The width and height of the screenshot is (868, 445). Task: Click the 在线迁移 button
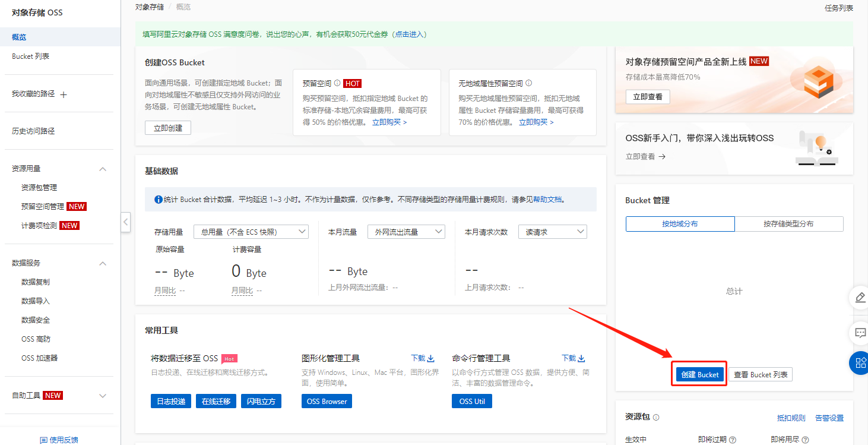[x=216, y=401]
